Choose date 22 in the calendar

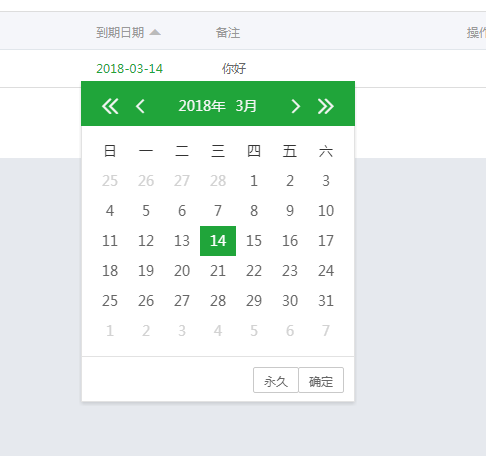click(254, 271)
